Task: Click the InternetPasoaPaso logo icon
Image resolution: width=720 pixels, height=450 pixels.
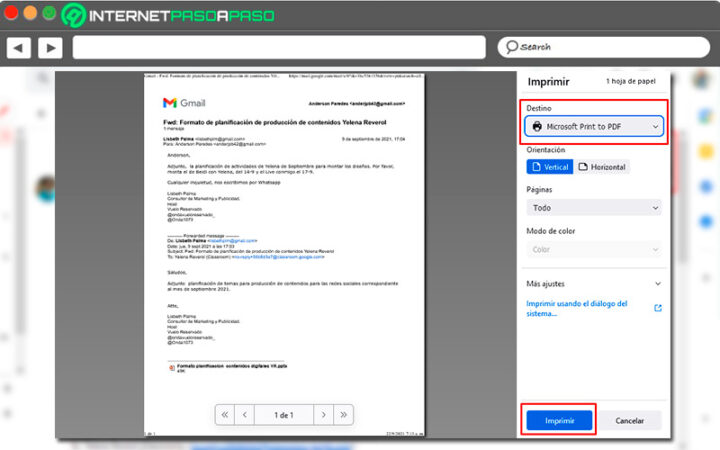Action: 73,15
